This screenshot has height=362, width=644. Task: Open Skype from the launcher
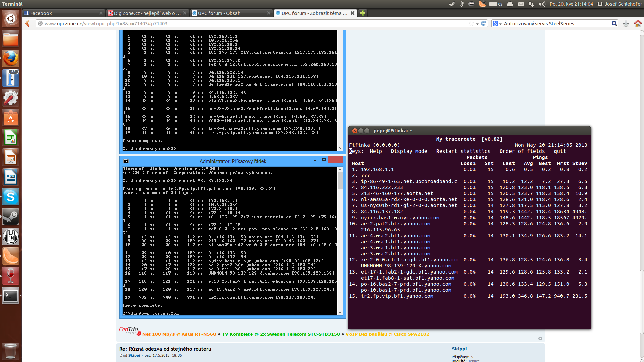11,197
